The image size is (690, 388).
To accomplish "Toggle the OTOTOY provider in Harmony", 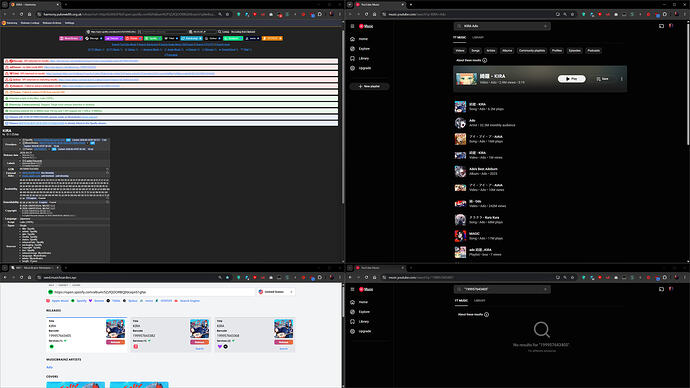I will click(x=272, y=38).
